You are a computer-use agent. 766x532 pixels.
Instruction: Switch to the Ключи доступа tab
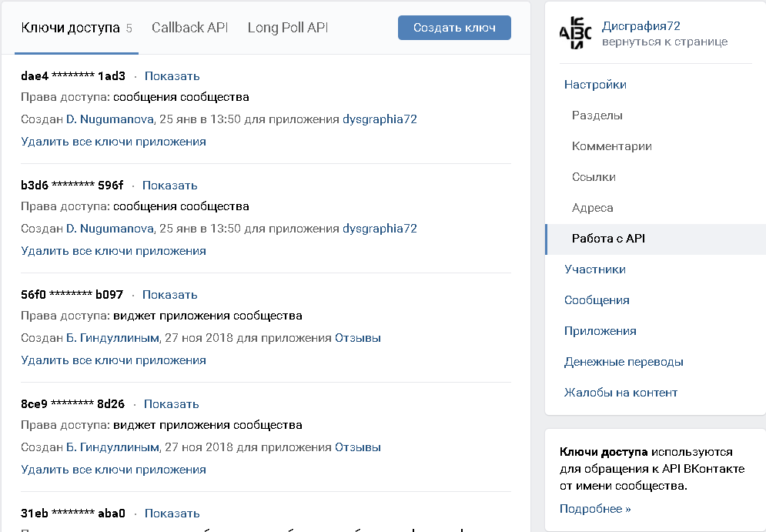pos(77,28)
